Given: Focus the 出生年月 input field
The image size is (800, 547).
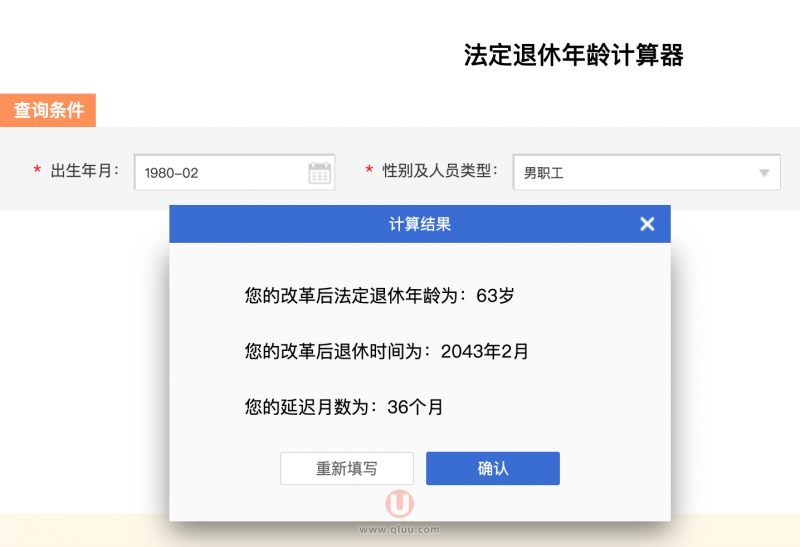Looking at the screenshot, I should (235, 172).
